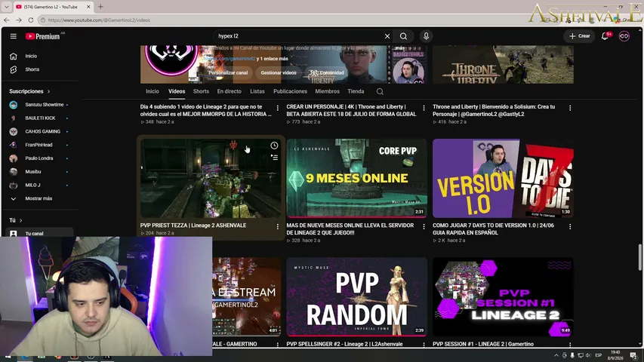Click the Crear button
The height and width of the screenshot is (362, 644).
580,36
